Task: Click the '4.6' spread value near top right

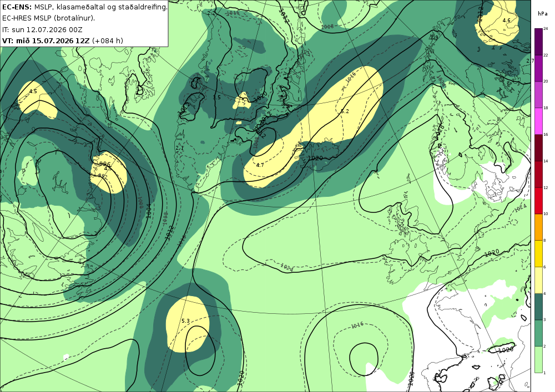Action: [507, 20]
